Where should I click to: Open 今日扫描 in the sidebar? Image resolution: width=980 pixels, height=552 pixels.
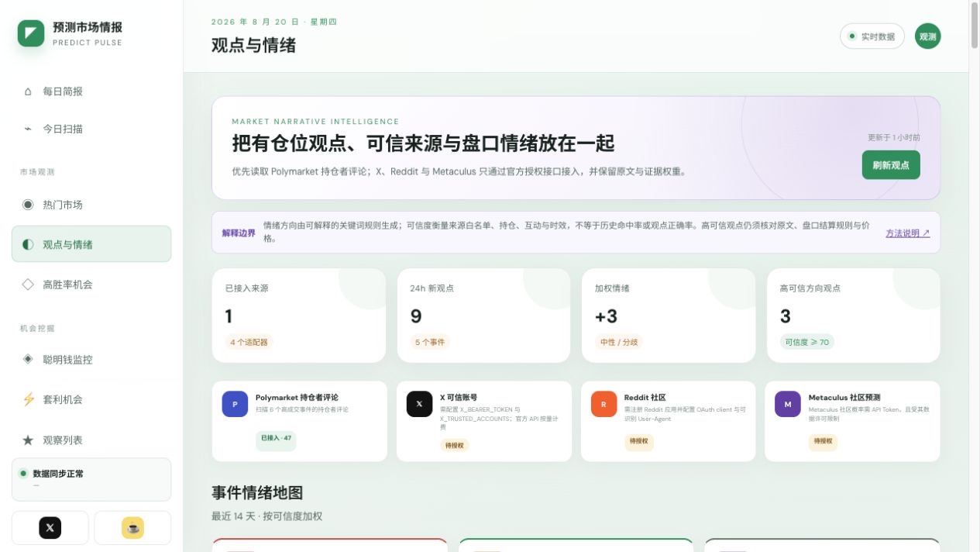click(91, 129)
